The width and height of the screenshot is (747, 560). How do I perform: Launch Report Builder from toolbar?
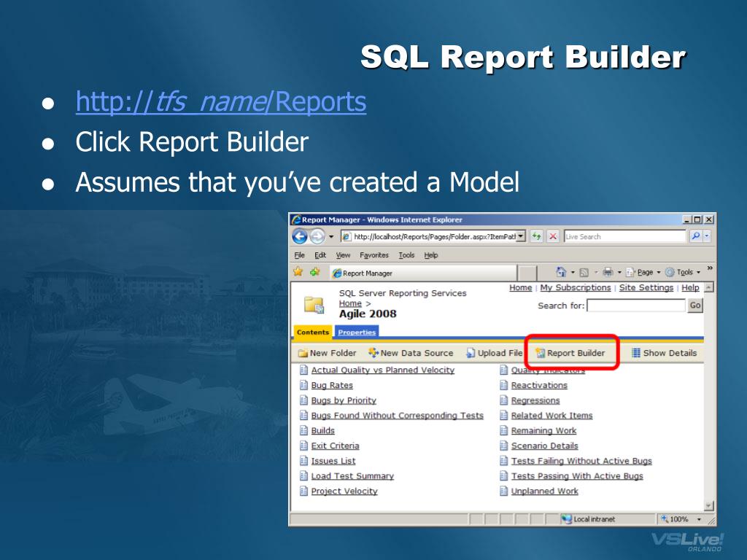tap(570, 353)
